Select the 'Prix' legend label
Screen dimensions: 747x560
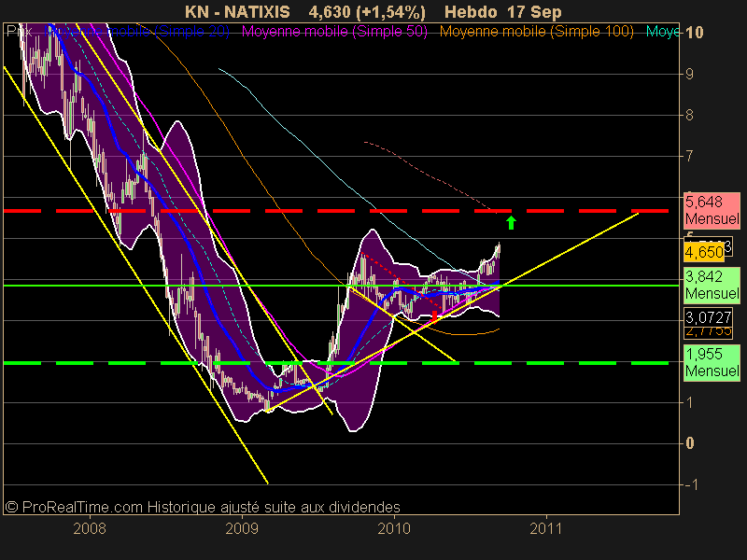point(20,32)
